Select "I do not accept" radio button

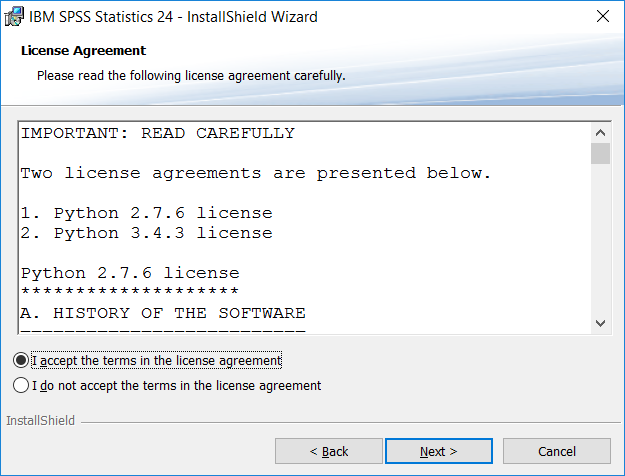coord(21,386)
